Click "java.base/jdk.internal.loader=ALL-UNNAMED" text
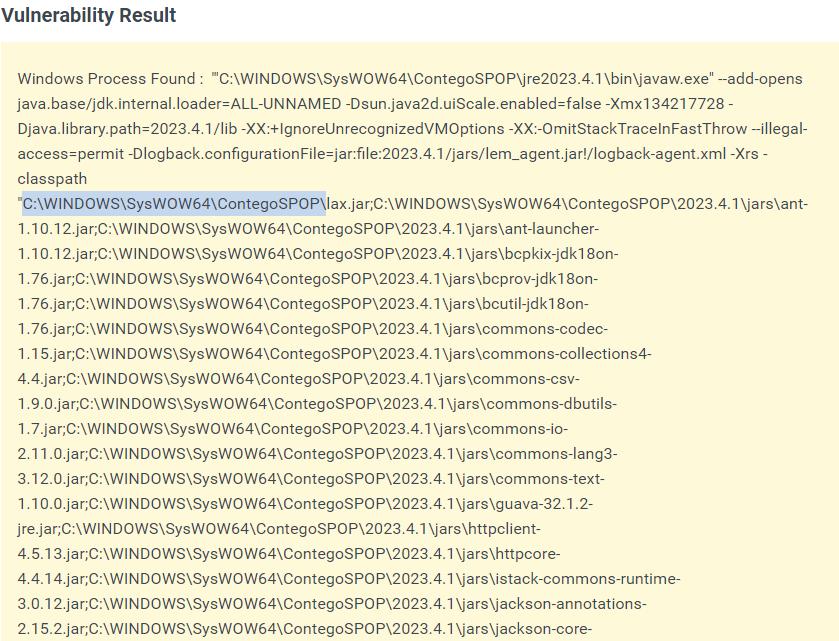839x641 pixels. point(179,104)
